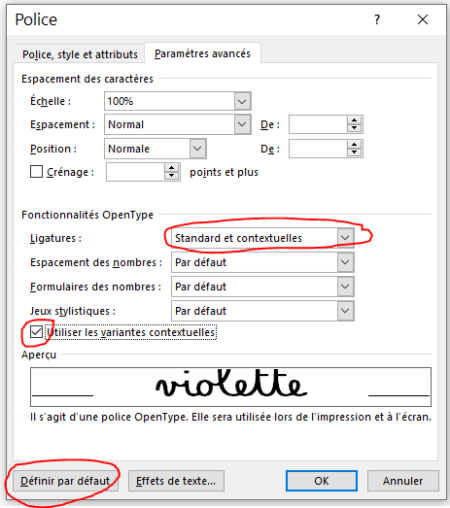Increase the Crénage points with up arrow

coord(171,168)
